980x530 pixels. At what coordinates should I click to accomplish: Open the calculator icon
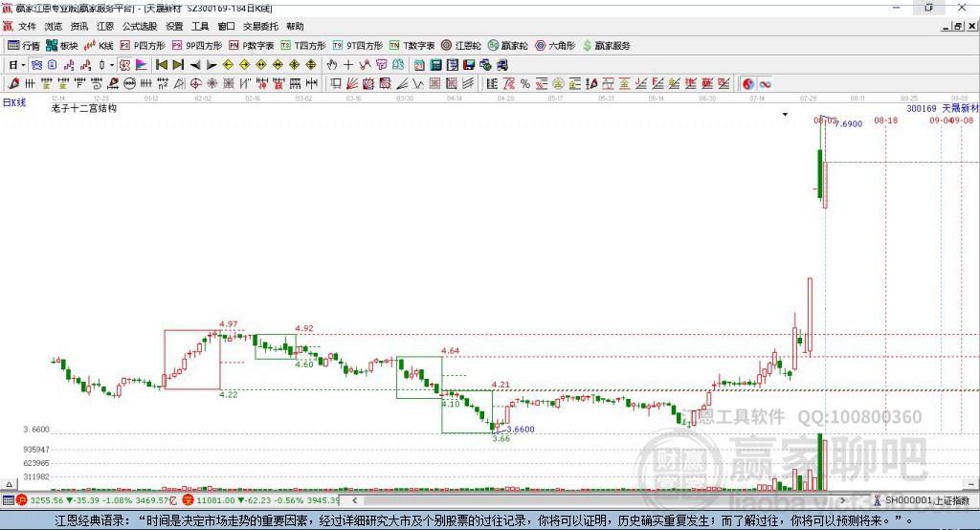tap(435, 65)
